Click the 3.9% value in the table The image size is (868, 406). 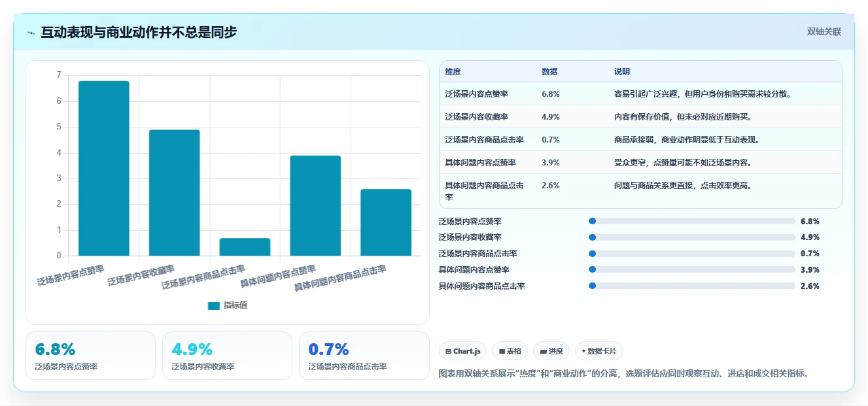tap(551, 163)
